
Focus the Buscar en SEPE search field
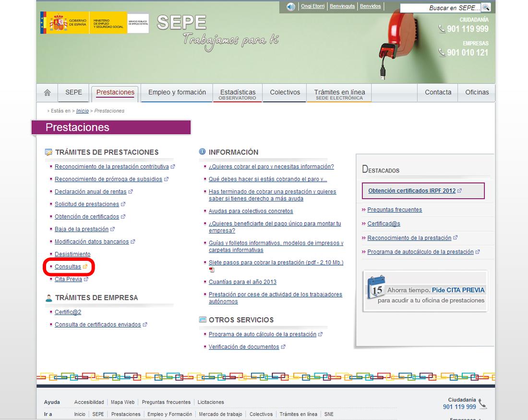pyautogui.click(x=440, y=8)
